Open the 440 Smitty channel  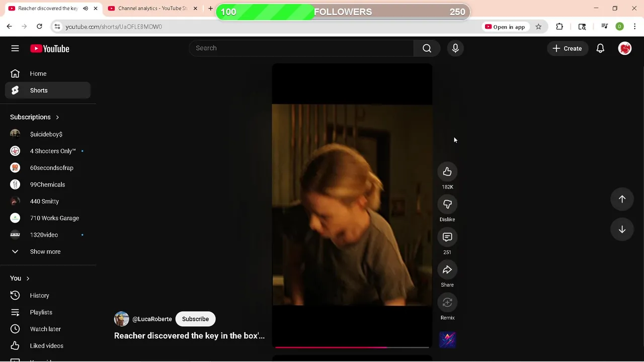click(48, 201)
